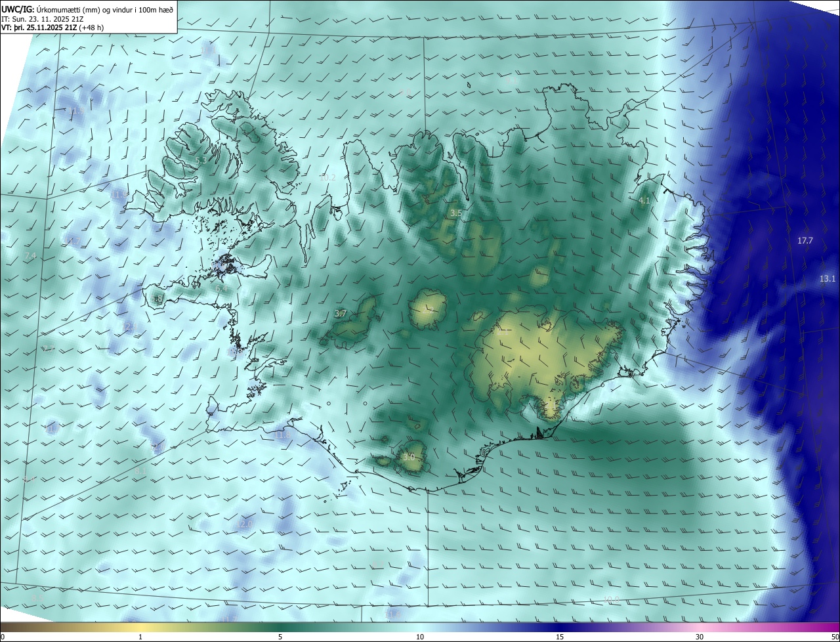Click the 30 tick on the color scale
Screen dimensions: 840x642
(700, 637)
